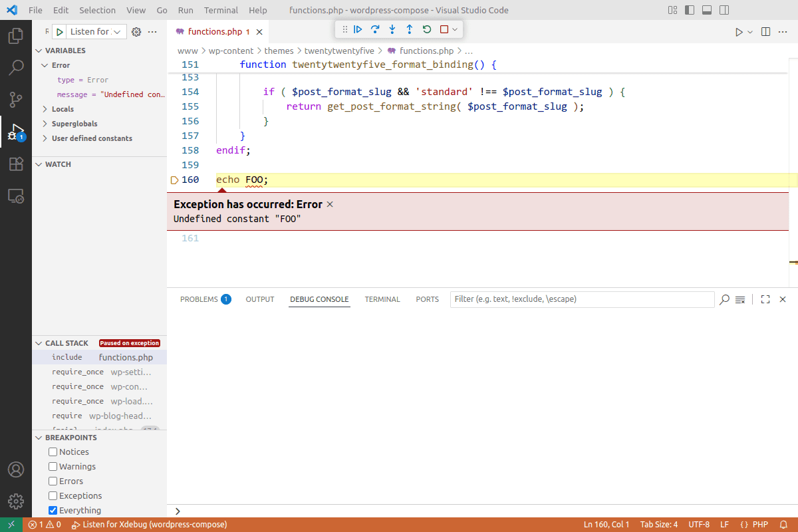Open launch.json via gear icon
798x532 pixels.
[x=136, y=31]
